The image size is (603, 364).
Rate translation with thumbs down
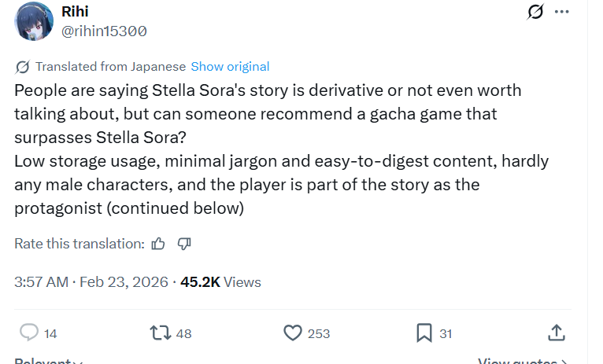coord(184,244)
